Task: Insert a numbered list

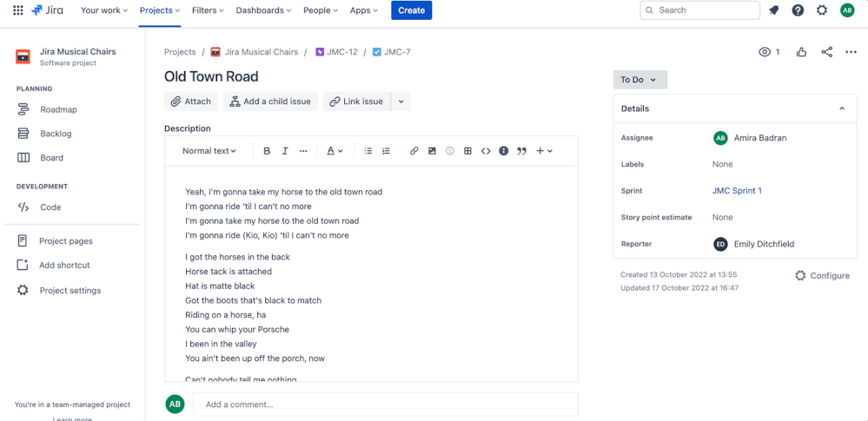Action: pyautogui.click(x=387, y=150)
